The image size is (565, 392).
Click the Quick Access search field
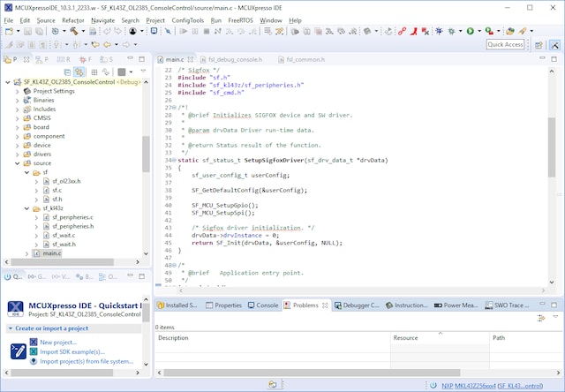[506, 44]
